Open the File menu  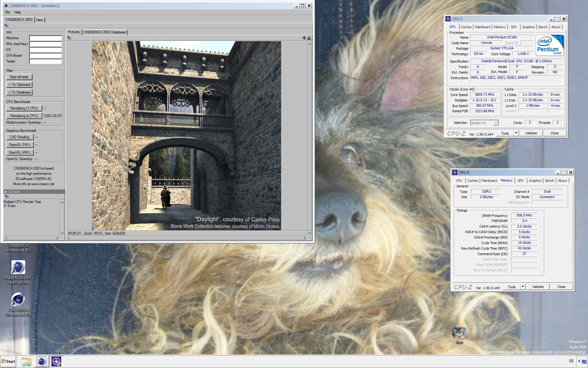click(8, 12)
